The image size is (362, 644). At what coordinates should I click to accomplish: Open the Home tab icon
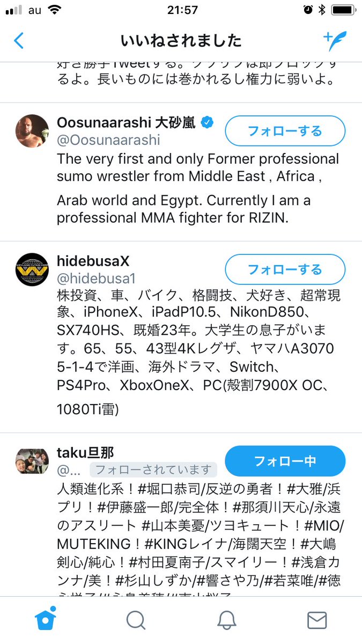coord(46,620)
